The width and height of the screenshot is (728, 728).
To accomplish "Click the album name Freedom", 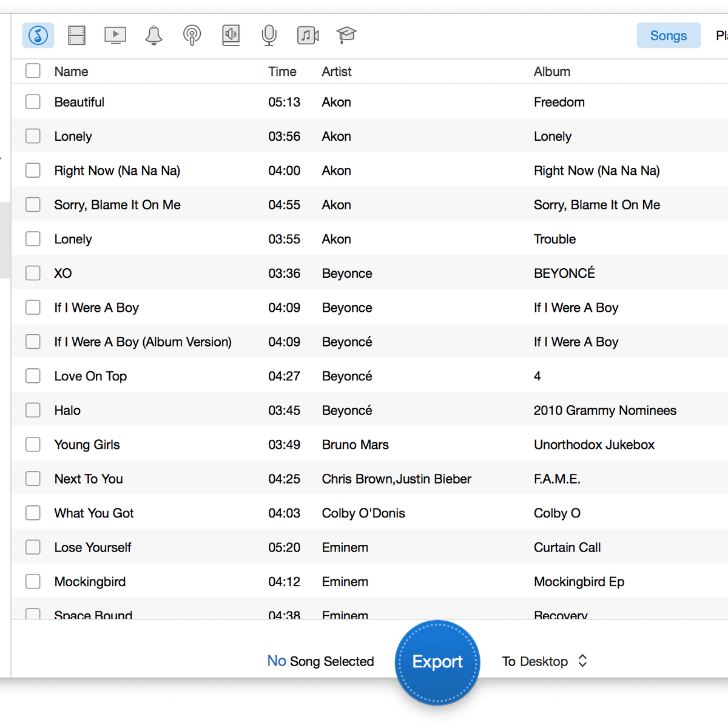I will coord(559,102).
